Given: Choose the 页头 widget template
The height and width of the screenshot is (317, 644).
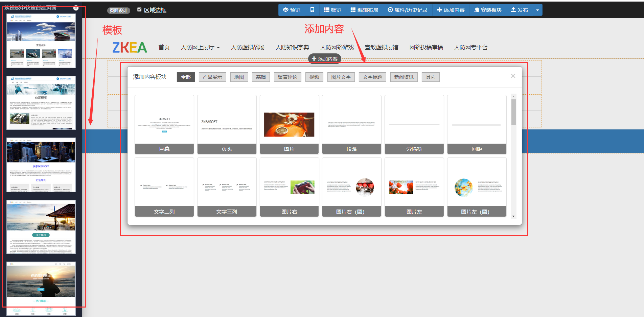Looking at the screenshot, I should click(x=227, y=125).
